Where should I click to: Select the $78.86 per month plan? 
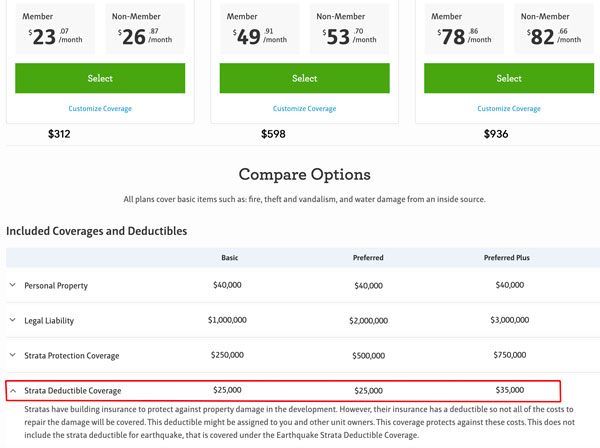click(x=509, y=78)
